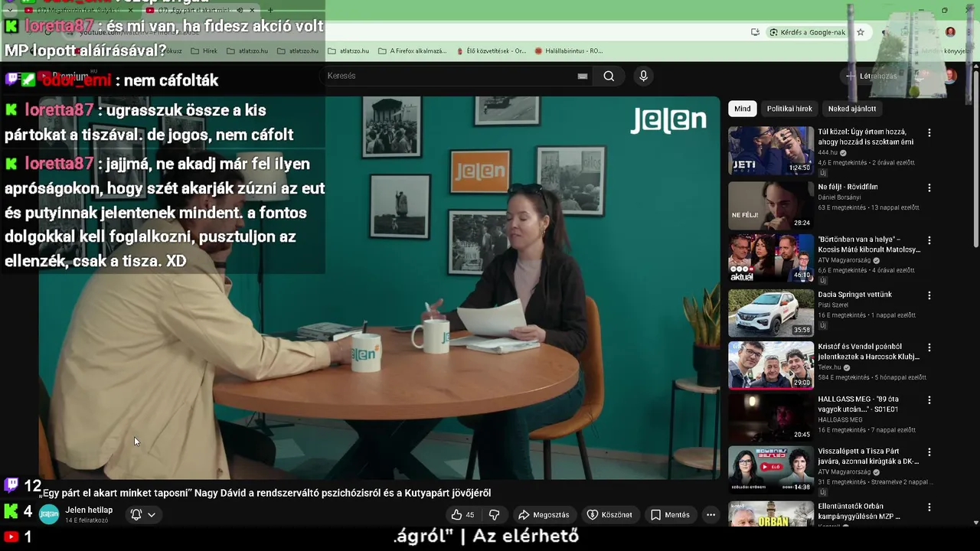Screen dimensions: 980x551
Task: Select the Mind filter chip
Action: pos(743,109)
